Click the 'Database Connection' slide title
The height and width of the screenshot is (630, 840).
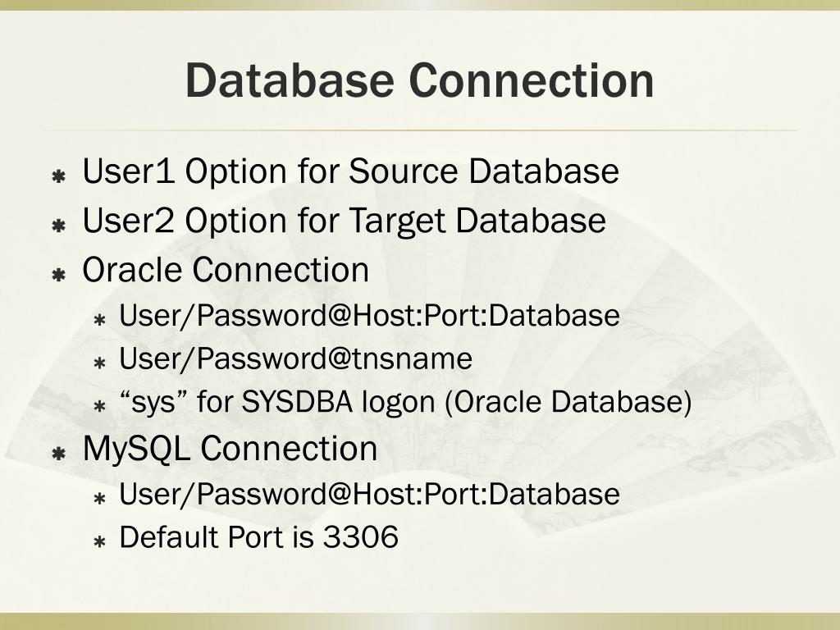[419, 80]
